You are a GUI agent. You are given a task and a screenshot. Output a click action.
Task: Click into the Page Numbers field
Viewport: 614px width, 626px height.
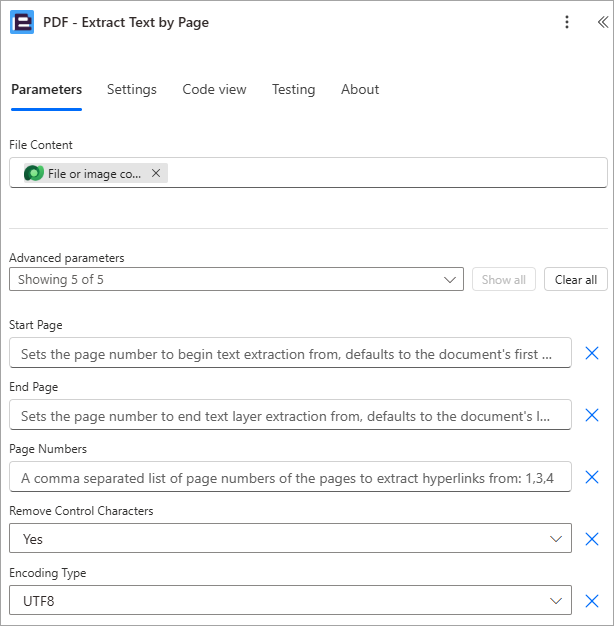(290, 477)
